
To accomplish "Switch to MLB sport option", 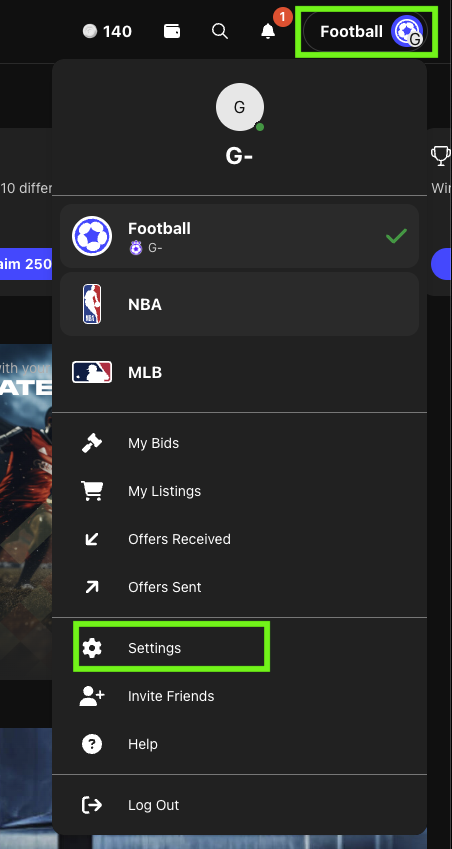I will pos(239,373).
